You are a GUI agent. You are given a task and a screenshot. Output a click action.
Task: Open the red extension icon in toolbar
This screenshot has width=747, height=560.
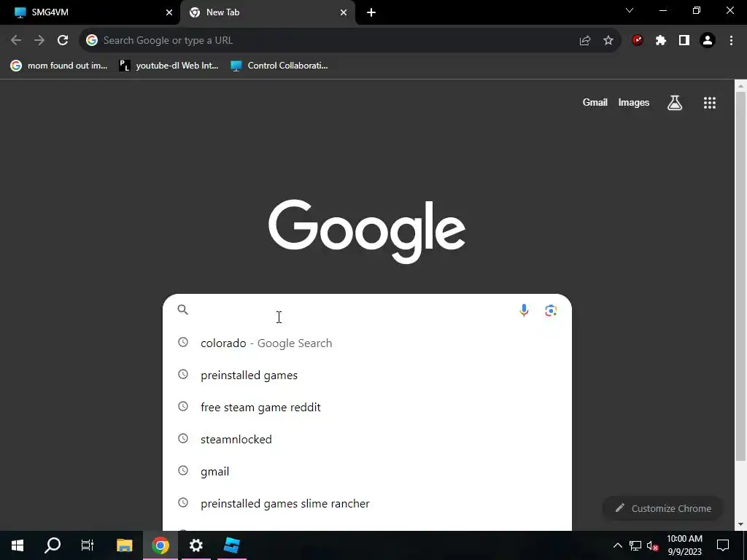(x=638, y=41)
